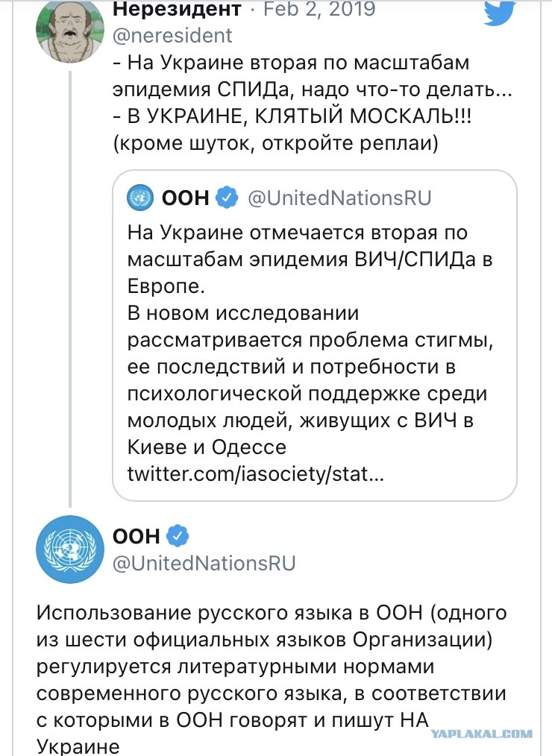Click the UN reply text about русского языка
552x756 pixels.
272,679
